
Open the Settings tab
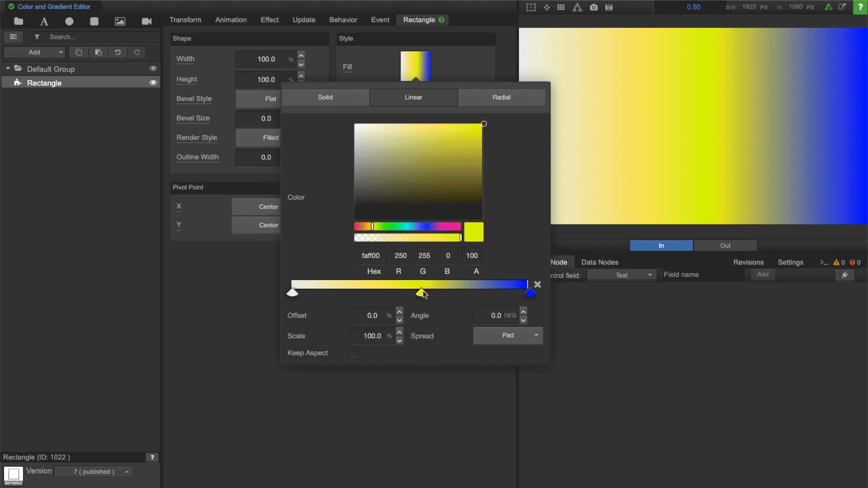(x=790, y=262)
